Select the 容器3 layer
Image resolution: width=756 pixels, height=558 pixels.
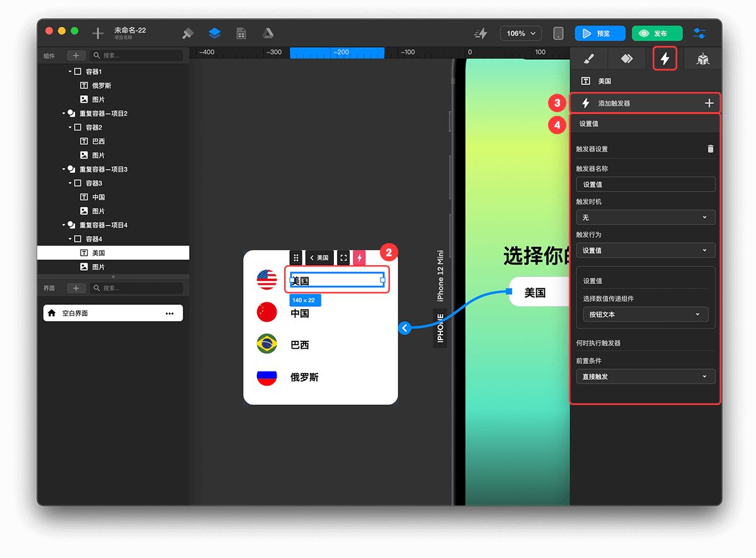(x=94, y=183)
